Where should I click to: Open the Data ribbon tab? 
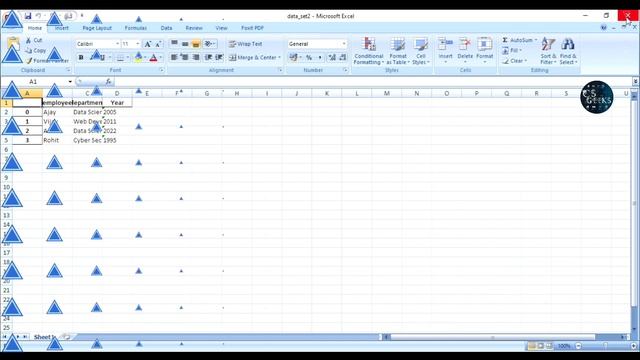point(166,28)
